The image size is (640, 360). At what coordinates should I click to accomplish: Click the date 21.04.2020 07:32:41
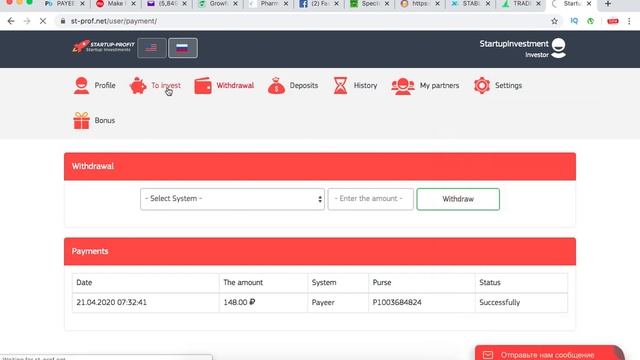tap(111, 302)
